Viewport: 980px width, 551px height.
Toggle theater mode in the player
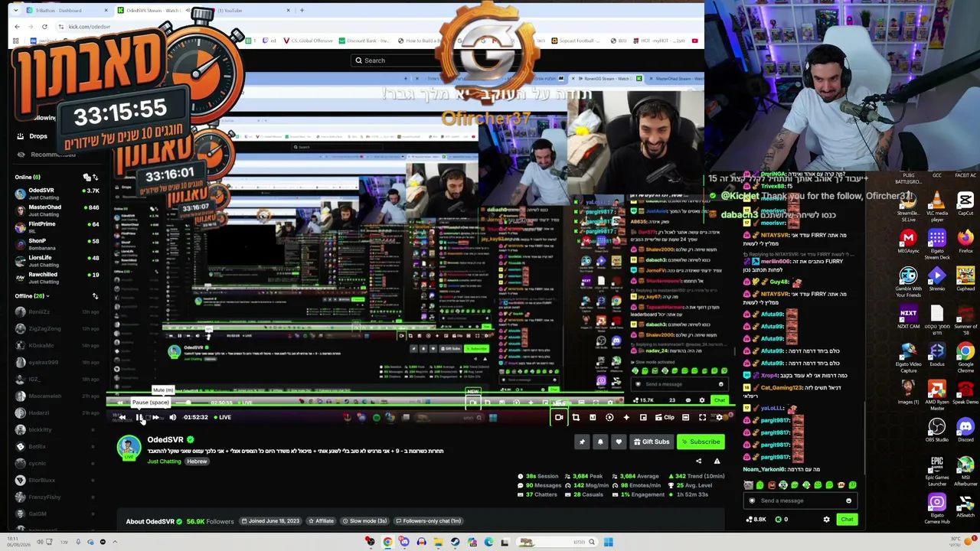click(x=685, y=417)
